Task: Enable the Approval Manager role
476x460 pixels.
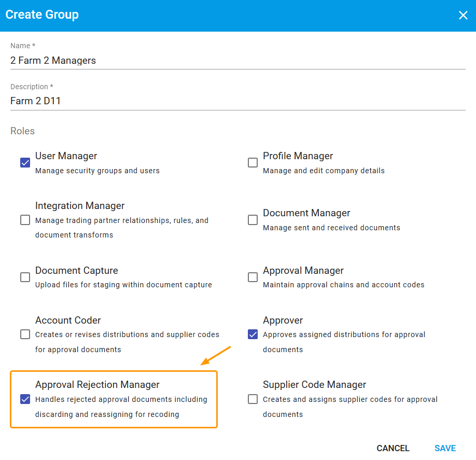Action: (x=253, y=277)
